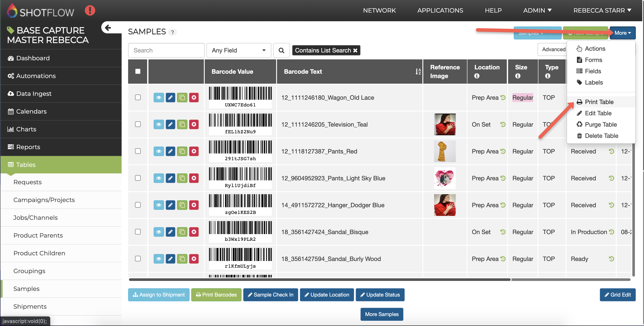Check the Sandal_Burly Wood row checkbox
644x326 pixels.
point(138,259)
